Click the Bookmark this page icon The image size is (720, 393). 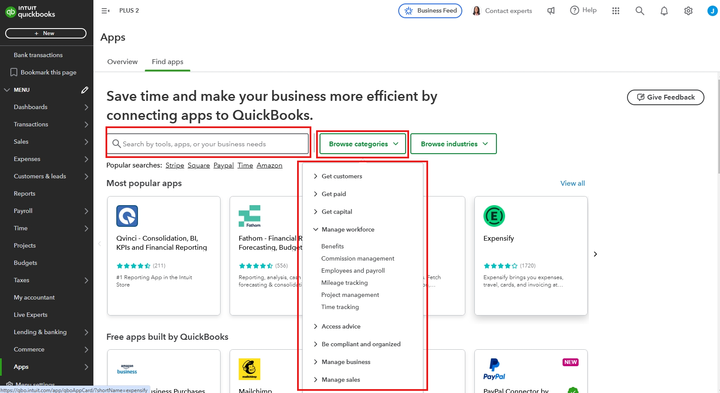point(14,72)
